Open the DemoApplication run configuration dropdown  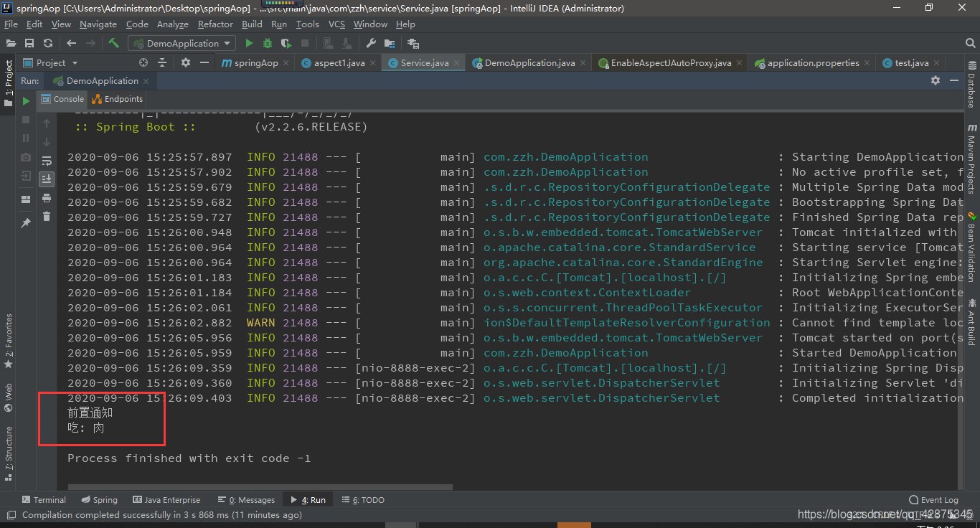(x=182, y=43)
